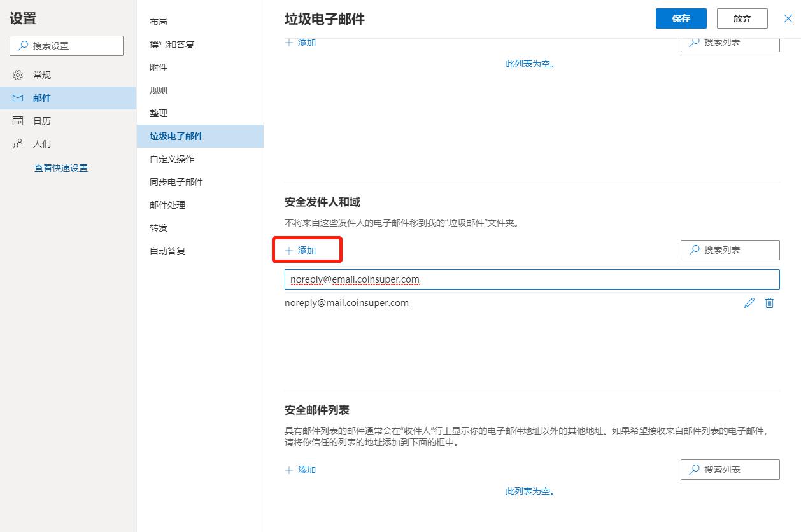801x532 pixels.
Task: Click upper 此列表为空 message
Action: click(530, 64)
